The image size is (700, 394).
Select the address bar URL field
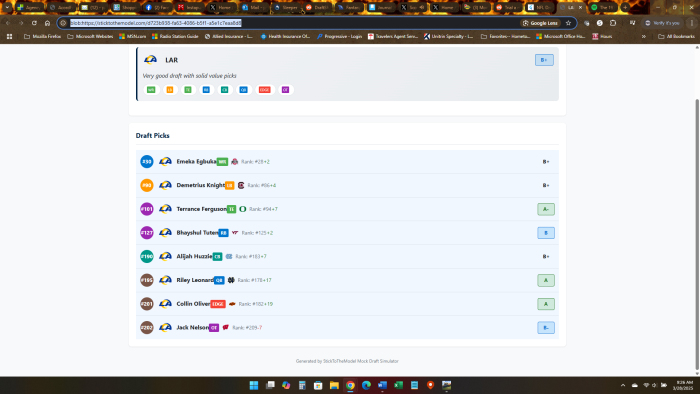point(290,23)
